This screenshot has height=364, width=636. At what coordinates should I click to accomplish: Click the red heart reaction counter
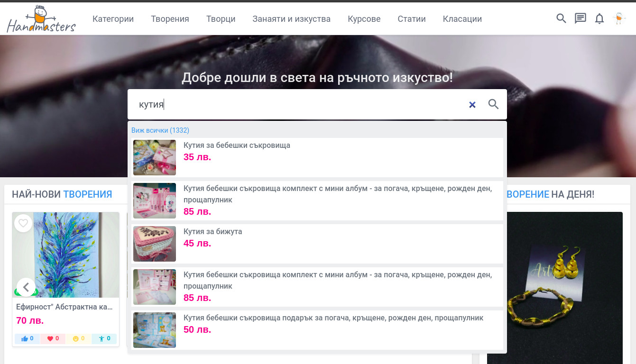click(x=53, y=338)
